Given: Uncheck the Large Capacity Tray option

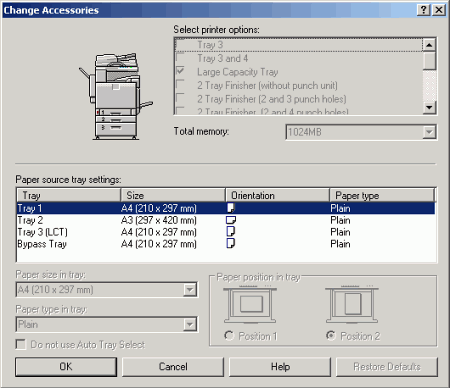Looking at the screenshot, I should 180,71.
